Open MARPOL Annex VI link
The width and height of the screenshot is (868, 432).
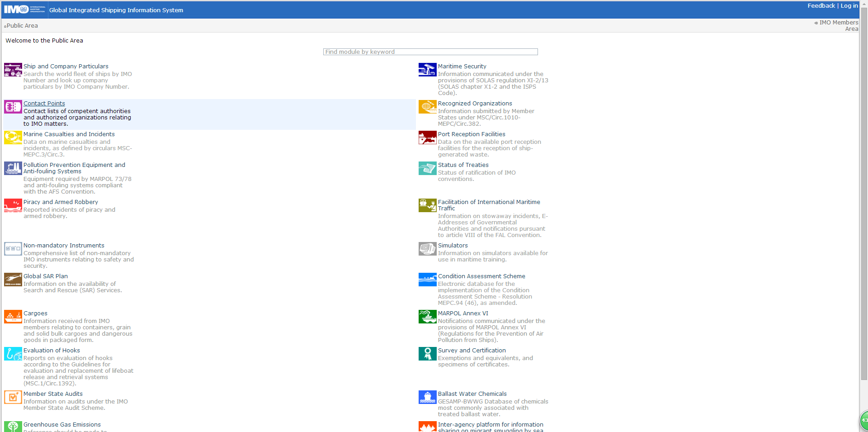pyautogui.click(x=463, y=313)
